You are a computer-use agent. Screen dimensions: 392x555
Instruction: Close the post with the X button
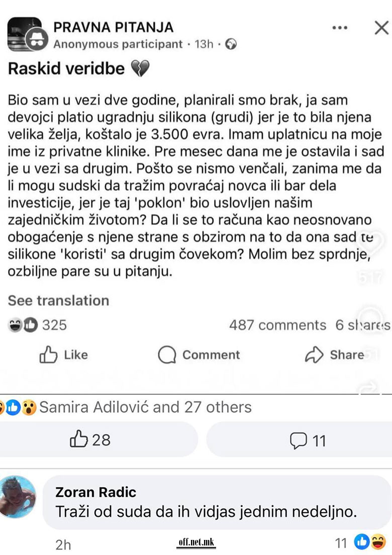point(381,28)
